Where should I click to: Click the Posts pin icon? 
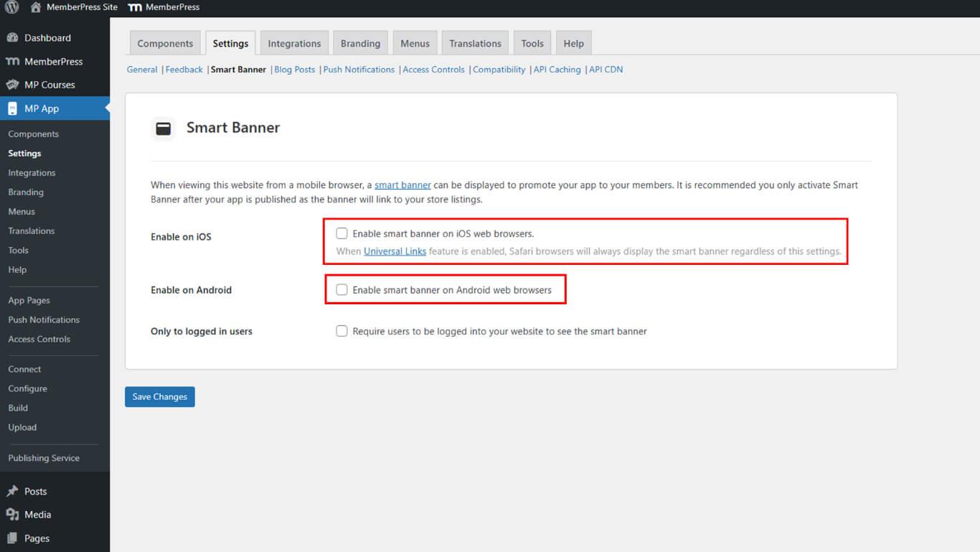pos(12,492)
